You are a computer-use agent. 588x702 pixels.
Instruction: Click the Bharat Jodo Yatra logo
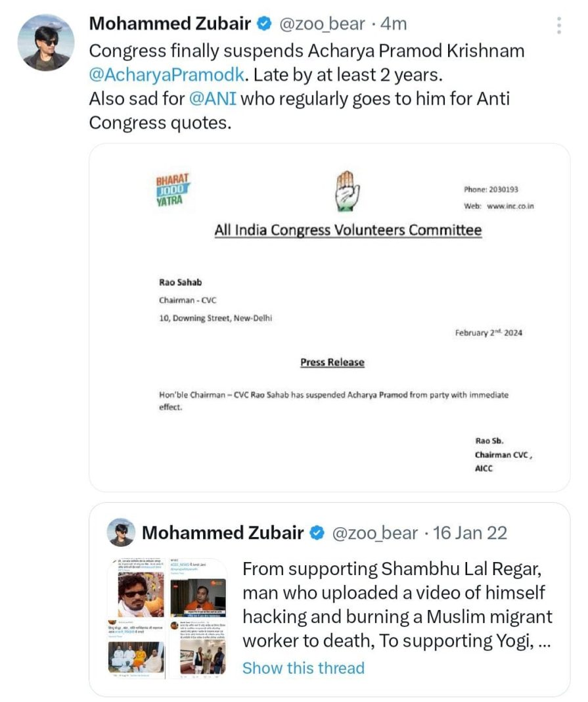pyautogui.click(x=173, y=191)
